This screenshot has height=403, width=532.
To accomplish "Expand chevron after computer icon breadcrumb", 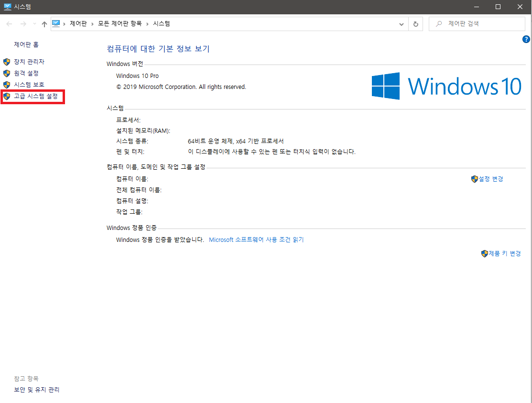I will pyautogui.click(x=64, y=24).
